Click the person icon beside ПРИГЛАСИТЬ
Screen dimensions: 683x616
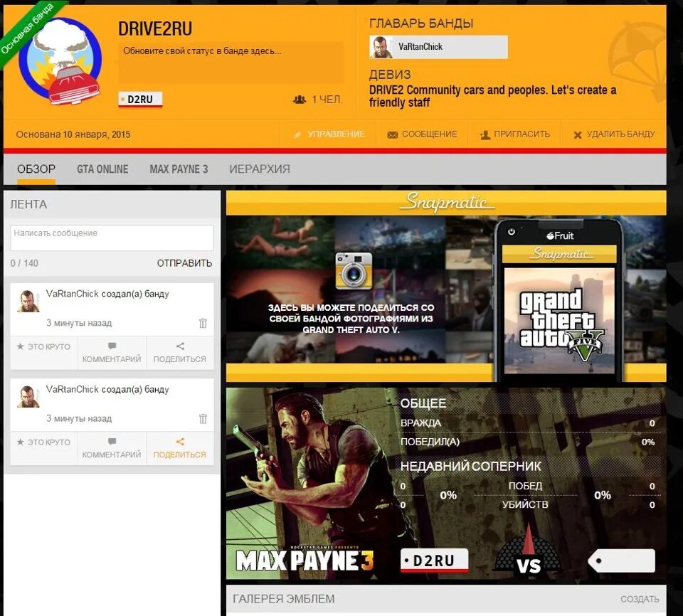pos(485,134)
